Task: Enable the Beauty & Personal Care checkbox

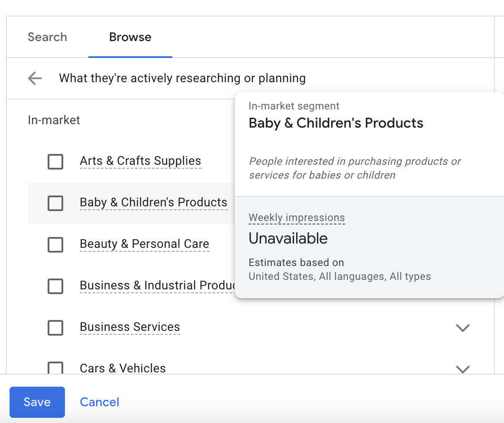Action: tap(55, 245)
